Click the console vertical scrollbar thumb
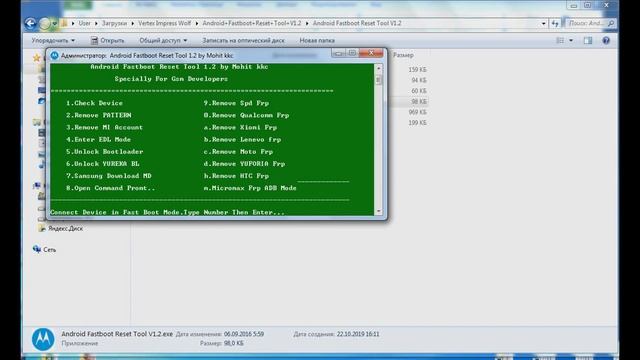640x360 pixels. (x=378, y=79)
